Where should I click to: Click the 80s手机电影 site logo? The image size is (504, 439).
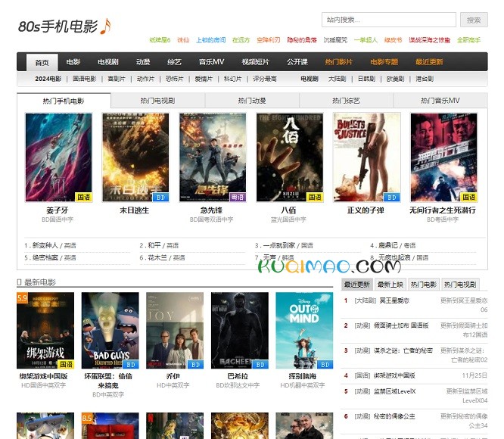[x=64, y=26]
